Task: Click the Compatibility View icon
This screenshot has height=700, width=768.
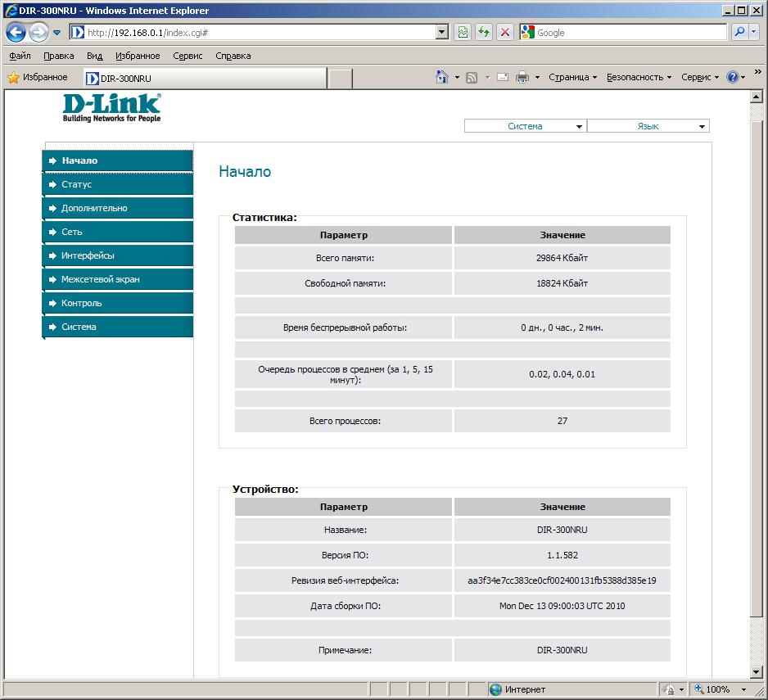Action: click(x=463, y=33)
